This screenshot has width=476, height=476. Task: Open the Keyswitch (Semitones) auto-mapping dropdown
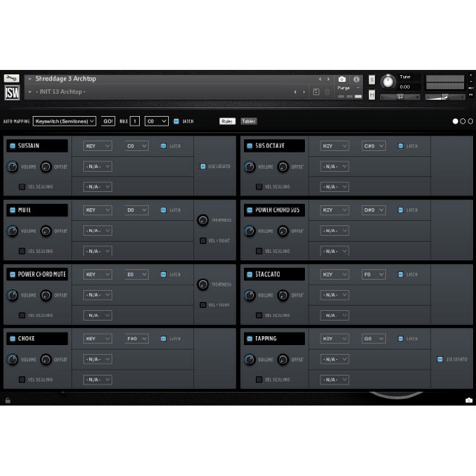pos(65,121)
